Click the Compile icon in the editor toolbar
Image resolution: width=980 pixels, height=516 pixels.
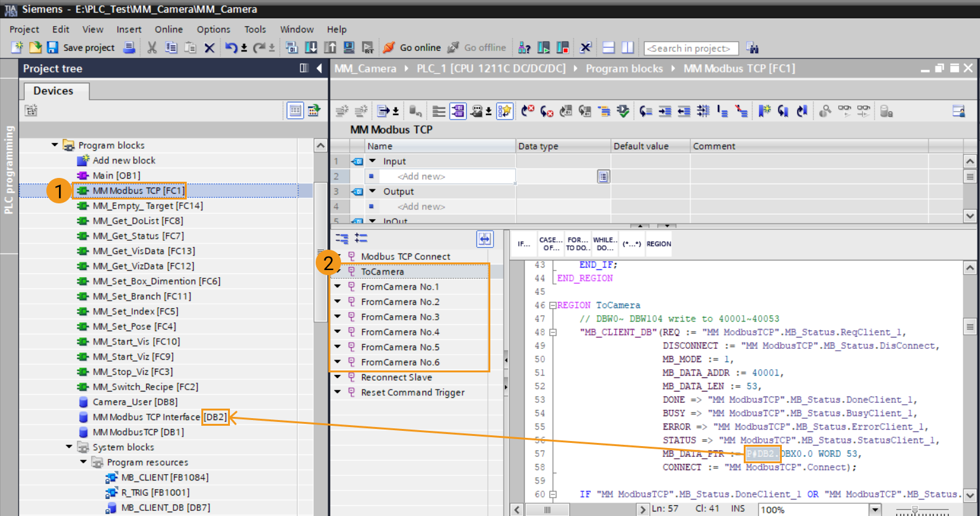coord(623,111)
